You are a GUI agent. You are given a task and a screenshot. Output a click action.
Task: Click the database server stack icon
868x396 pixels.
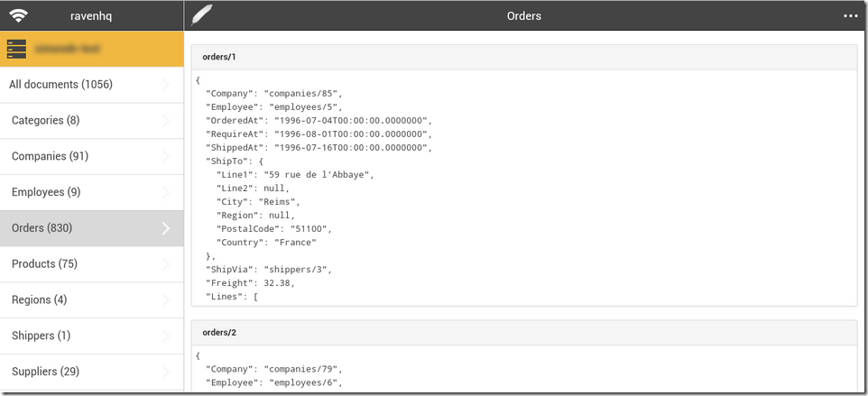point(16,49)
